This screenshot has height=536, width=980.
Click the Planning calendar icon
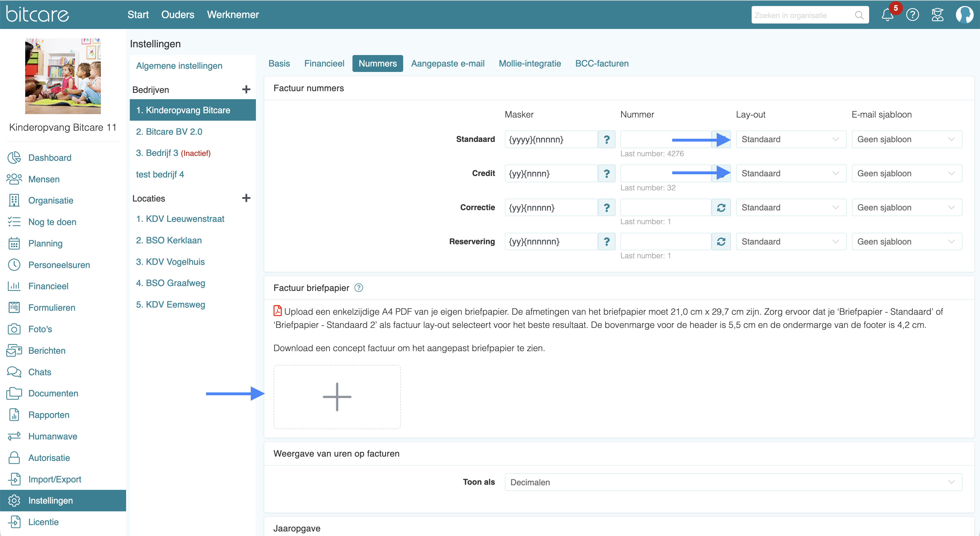(x=14, y=243)
